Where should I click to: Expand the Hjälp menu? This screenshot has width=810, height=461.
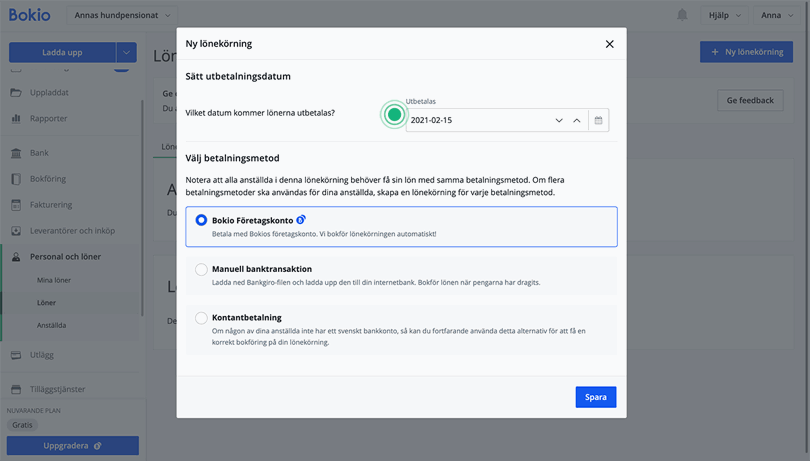click(x=724, y=16)
